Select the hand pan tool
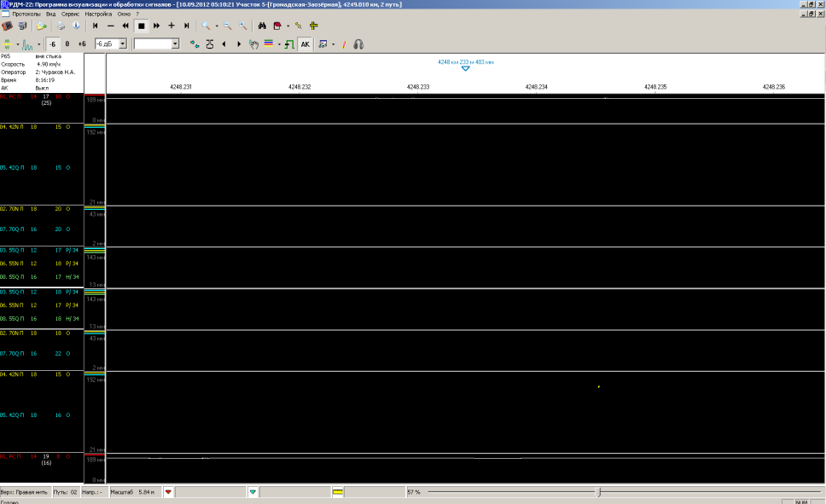Image resolution: width=826 pixels, height=504 pixels. point(253,43)
